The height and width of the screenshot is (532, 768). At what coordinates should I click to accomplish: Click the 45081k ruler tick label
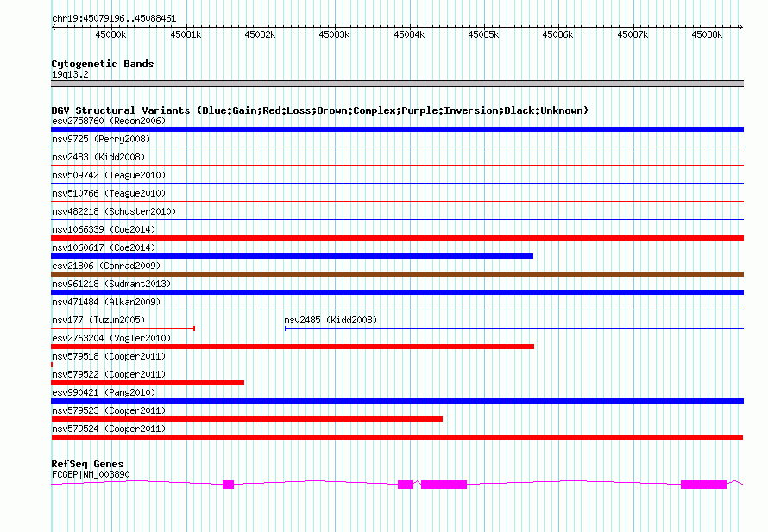click(186, 34)
